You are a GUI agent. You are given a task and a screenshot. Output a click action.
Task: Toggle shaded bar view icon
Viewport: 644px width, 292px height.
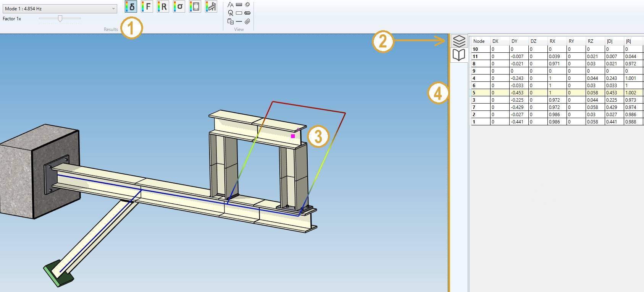coord(239,5)
